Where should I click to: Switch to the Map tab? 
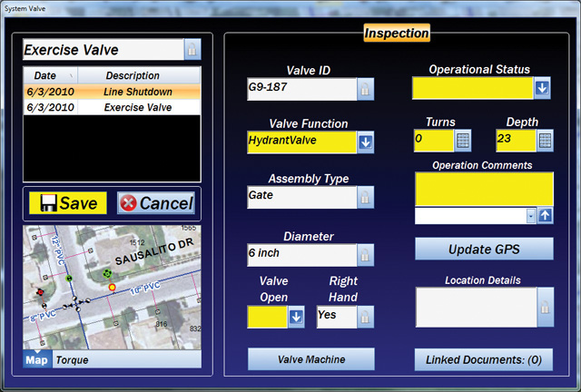[x=37, y=360]
